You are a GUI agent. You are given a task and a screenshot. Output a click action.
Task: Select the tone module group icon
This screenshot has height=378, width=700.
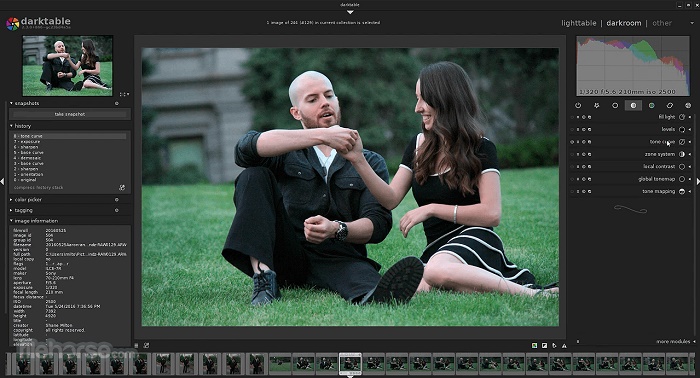tap(633, 105)
